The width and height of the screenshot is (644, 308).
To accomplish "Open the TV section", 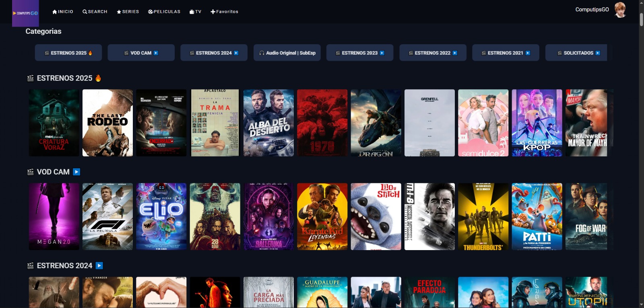I will 195,12.
